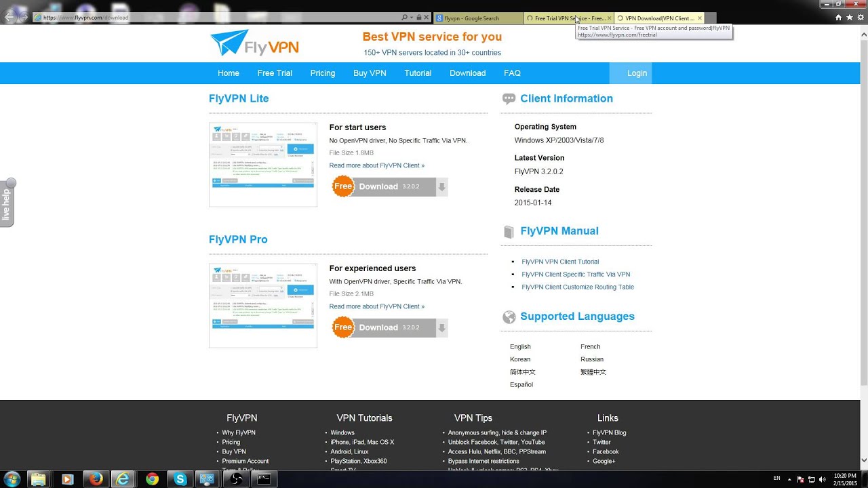Click the Login button
Viewport: 868px width, 488px height.
point(631,73)
